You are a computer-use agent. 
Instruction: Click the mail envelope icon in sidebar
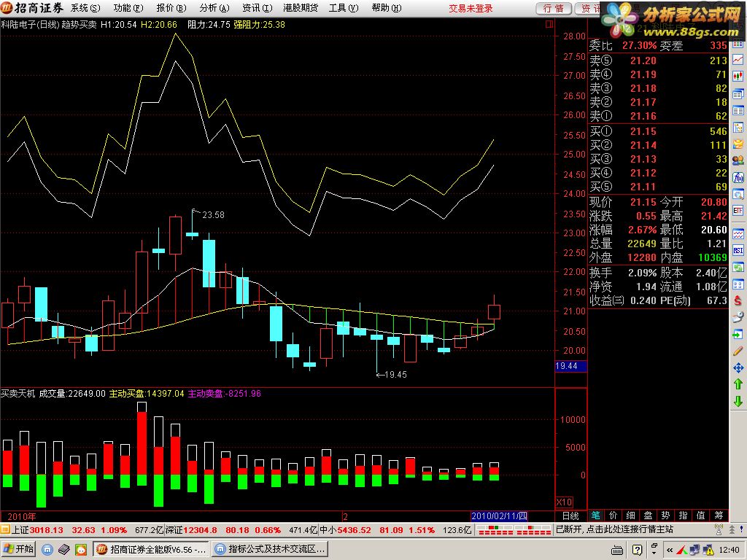[738, 144]
